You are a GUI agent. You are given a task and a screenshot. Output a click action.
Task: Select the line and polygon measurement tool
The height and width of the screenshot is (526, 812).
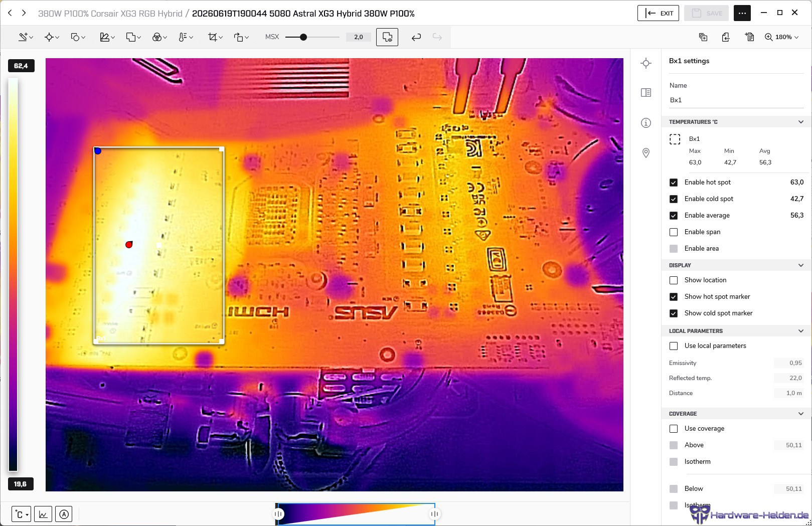tap(107, 37)
